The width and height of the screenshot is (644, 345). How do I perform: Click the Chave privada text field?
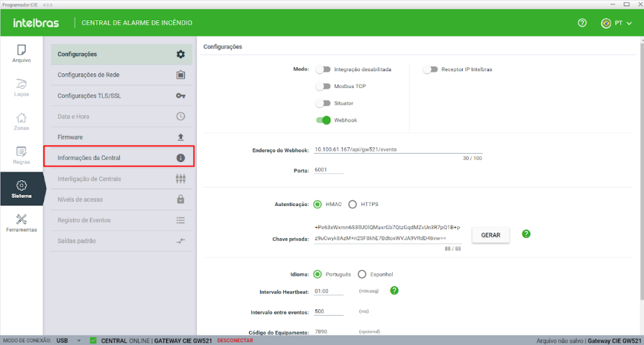pyautogui.click(x=387, y=233)
